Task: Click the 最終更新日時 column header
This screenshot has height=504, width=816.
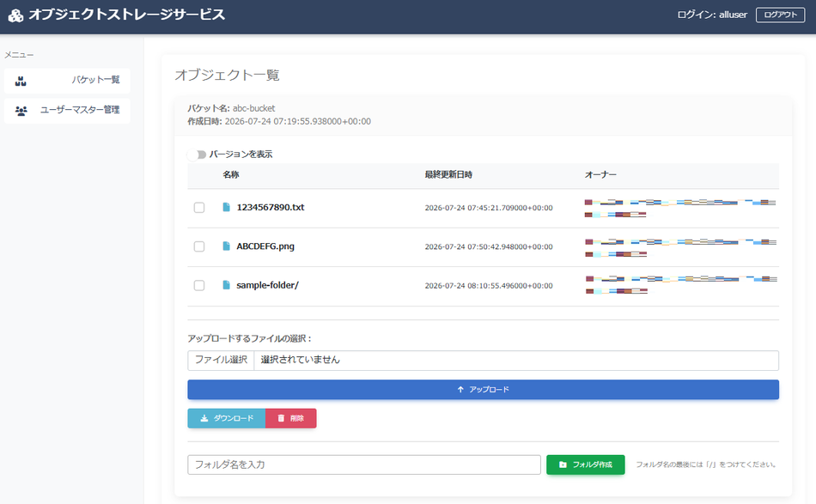Action: point(448,175)
